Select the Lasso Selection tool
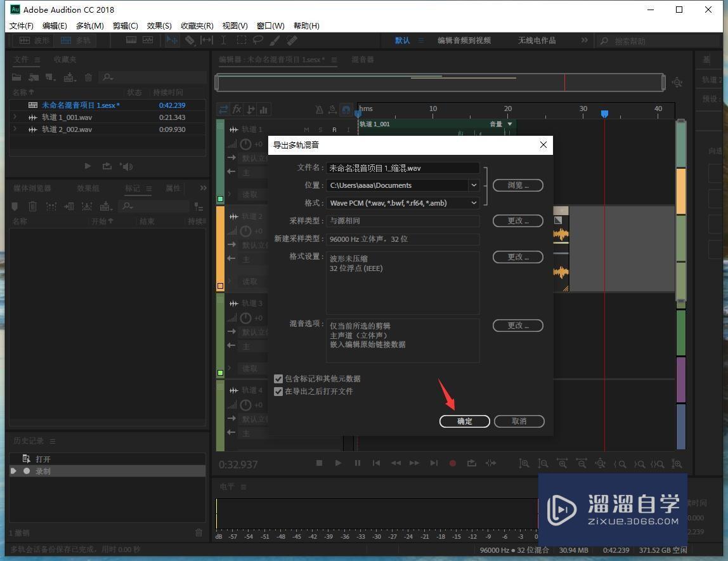The width and height of the screenshot is (728, 561). tap(257, 41)
